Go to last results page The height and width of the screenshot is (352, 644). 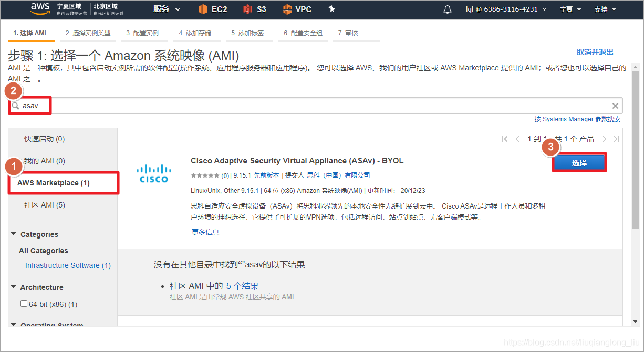617,139
